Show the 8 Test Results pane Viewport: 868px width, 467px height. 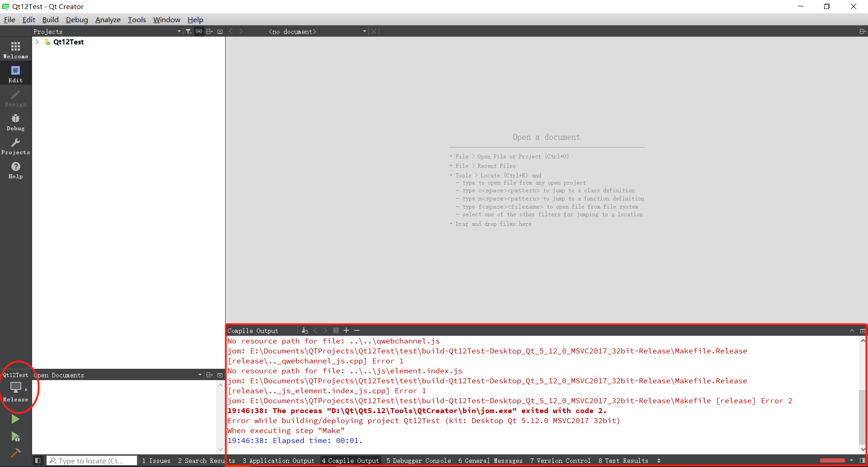point(623,461)
